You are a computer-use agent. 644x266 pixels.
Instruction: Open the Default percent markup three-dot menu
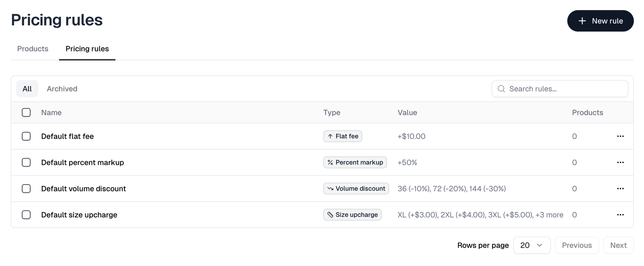620,162
